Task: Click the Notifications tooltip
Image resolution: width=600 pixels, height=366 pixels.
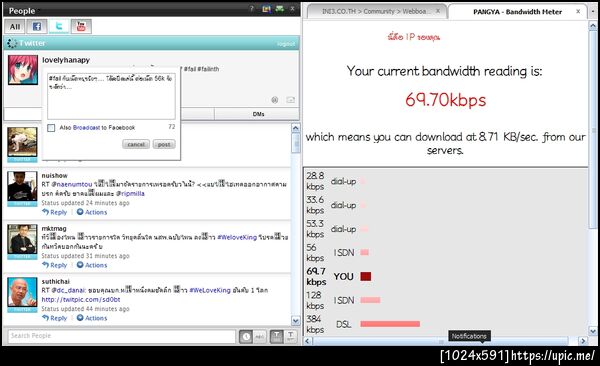Action: click(x=469, y=336)
